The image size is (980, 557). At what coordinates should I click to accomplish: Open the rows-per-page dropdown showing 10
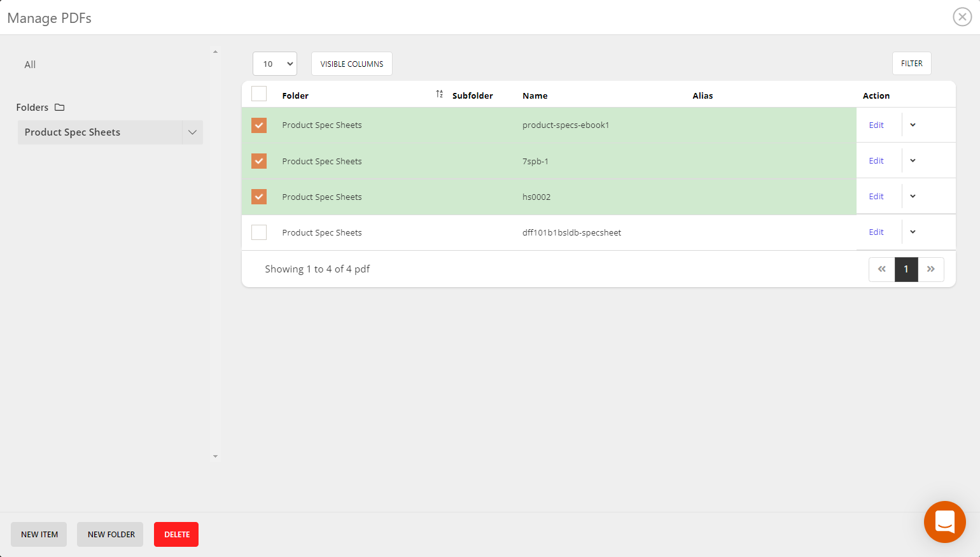pos(275,64)
